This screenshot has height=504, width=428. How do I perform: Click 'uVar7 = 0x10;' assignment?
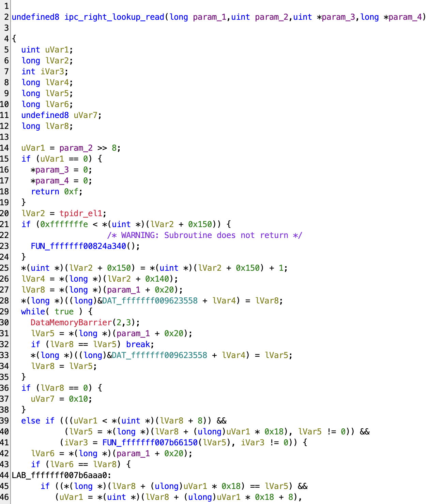pyautogui.click(x=61, y=399)
